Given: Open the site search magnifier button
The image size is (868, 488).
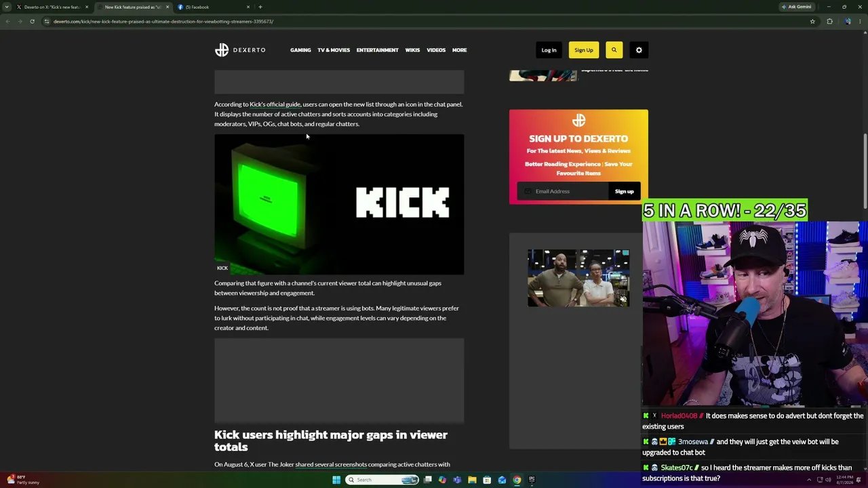Looking at the screenshot, I should pyautogui.click(x=614, y=49).
